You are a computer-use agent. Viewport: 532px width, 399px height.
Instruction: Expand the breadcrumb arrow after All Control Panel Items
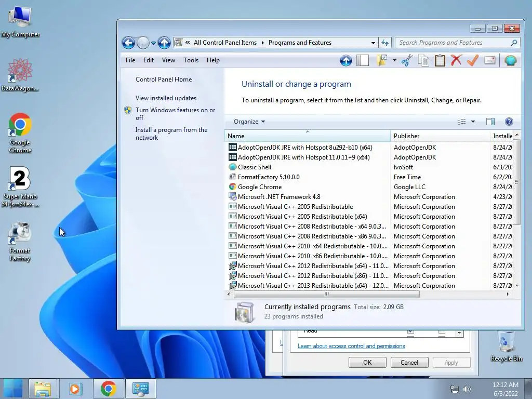point(262,43)
